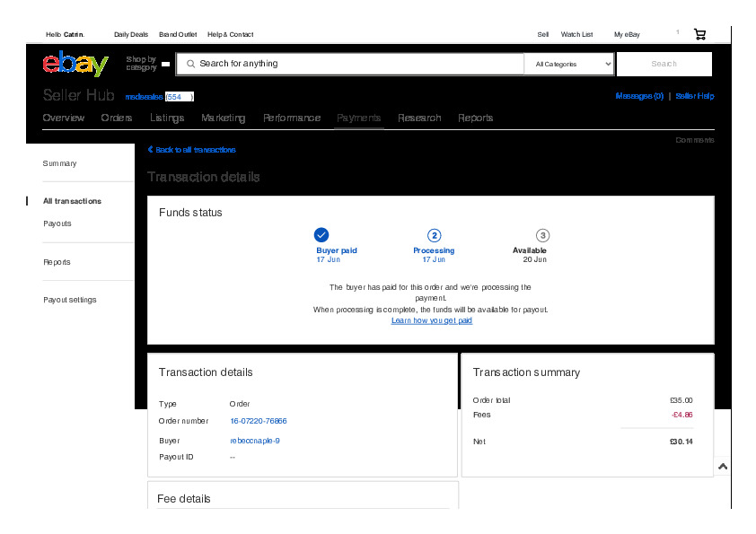Screen dimensions: 756x534
Task: Go to the Reports tab
Action: coord(475,118)
